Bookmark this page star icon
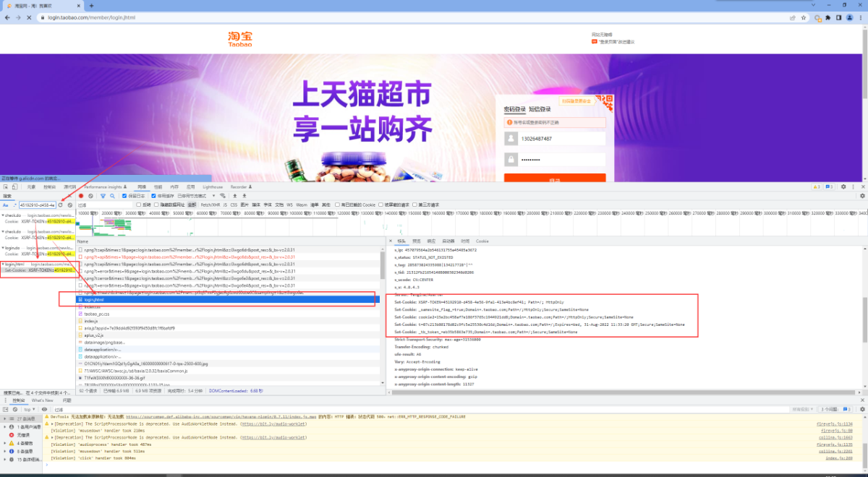 804,17
